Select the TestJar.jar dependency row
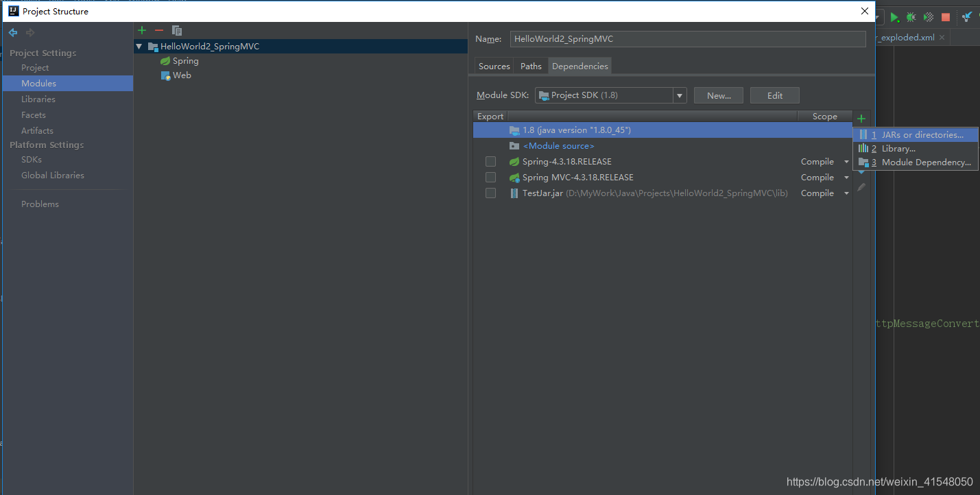 click(662, 193)
